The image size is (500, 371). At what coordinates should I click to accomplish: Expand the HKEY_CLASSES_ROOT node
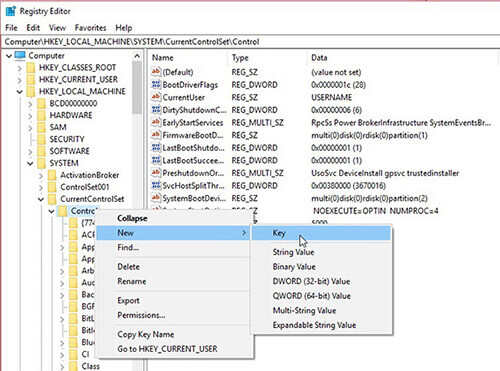pyautogui.click(x=19, y=68)
